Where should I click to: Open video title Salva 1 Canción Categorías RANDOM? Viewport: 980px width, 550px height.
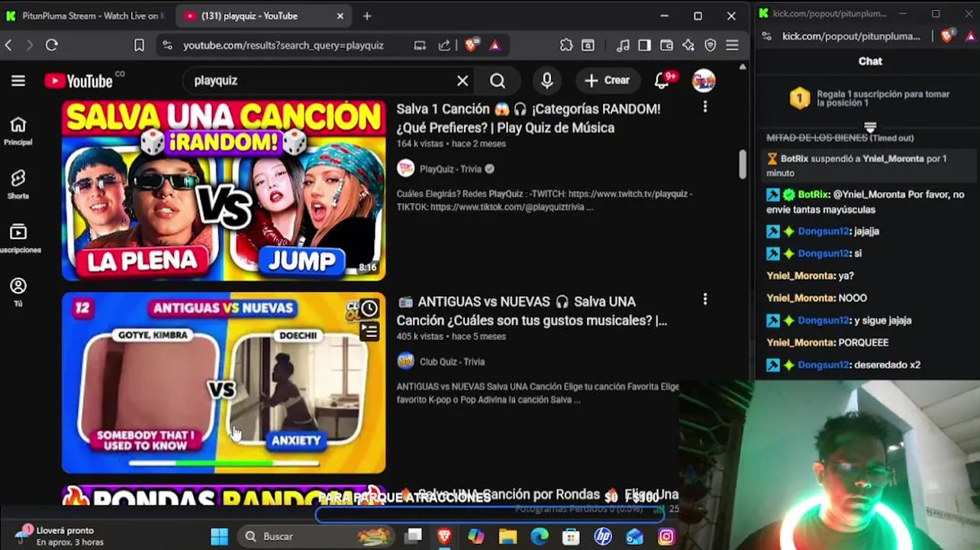528,118
